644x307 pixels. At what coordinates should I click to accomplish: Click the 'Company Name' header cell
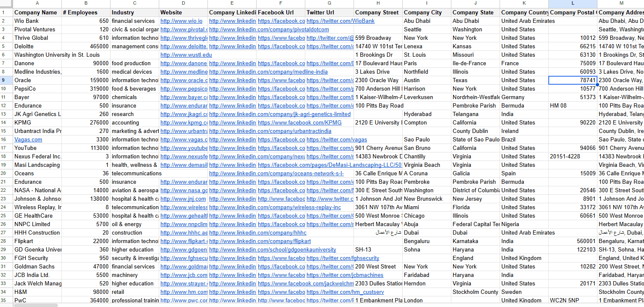(x=37, y=12)
